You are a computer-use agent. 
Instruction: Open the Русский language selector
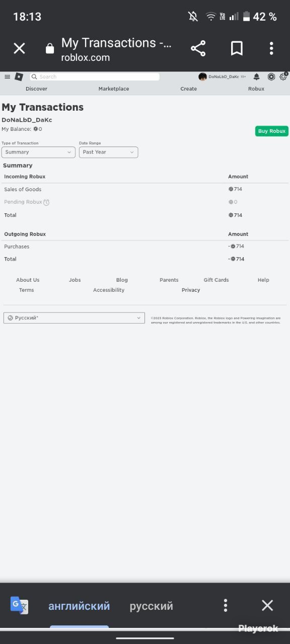click(x=74, y=318)
